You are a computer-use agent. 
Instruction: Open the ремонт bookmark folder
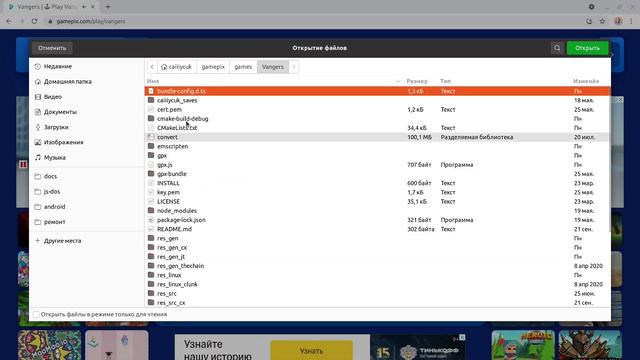[54, 222]
